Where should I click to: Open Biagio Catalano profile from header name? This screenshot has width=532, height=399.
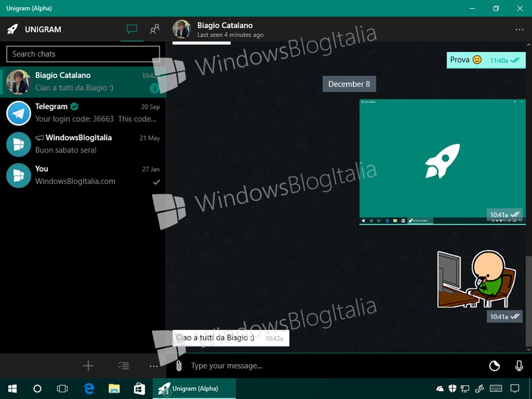pos(225,25)
